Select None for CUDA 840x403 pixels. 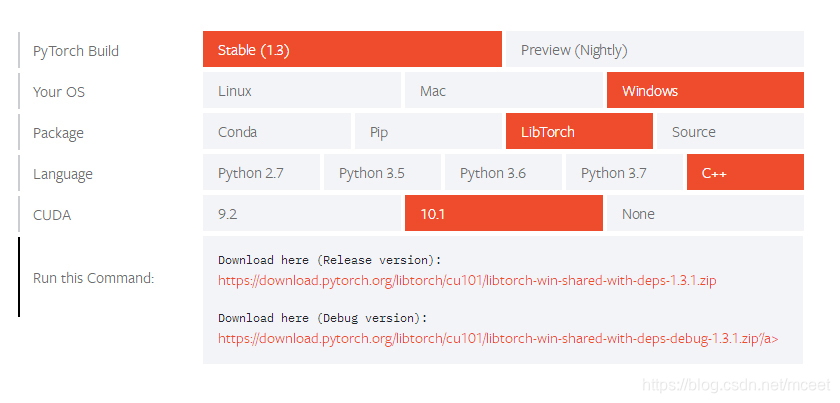pyautogui.click(x=705, y=213)
